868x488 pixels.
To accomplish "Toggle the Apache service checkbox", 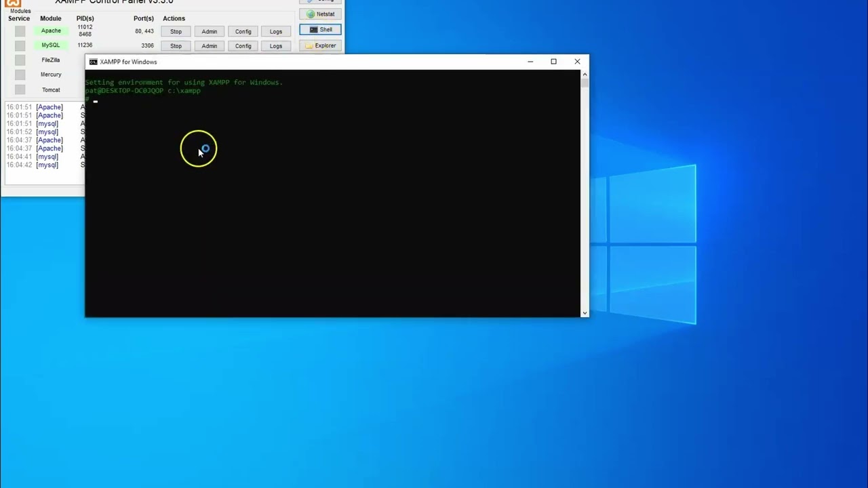I will (20, 31).
